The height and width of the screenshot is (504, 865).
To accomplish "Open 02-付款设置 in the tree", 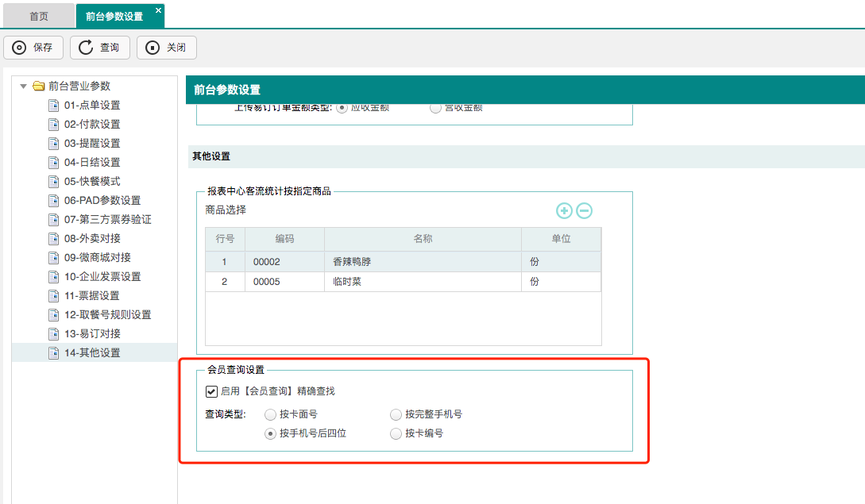I will coord(92,124).
